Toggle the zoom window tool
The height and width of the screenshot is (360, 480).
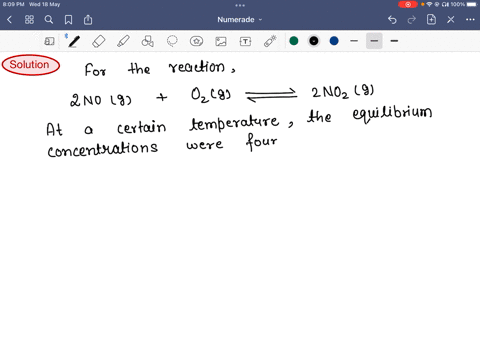coord(49,41)
